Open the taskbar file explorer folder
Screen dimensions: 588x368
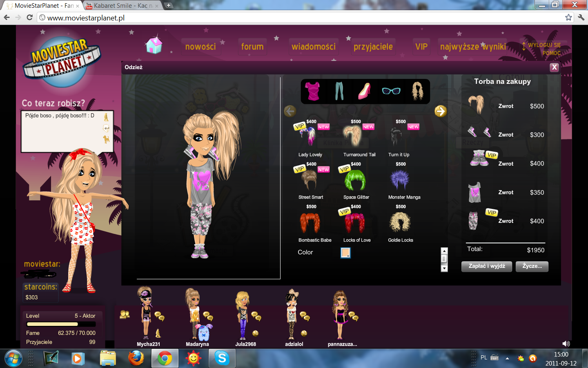tap(108, 358)
